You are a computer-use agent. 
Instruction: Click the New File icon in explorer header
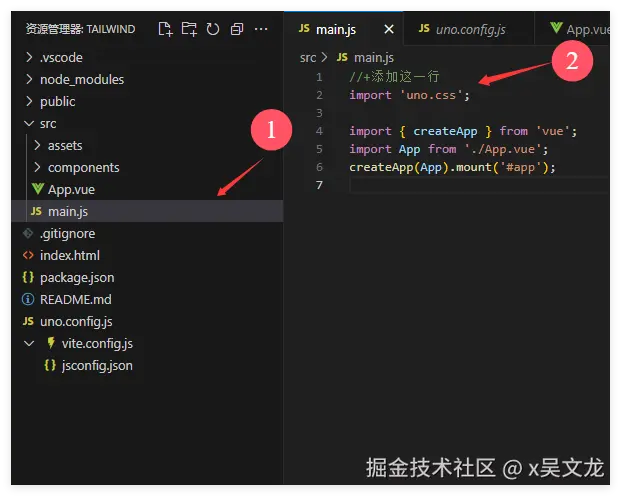point(165,29)
